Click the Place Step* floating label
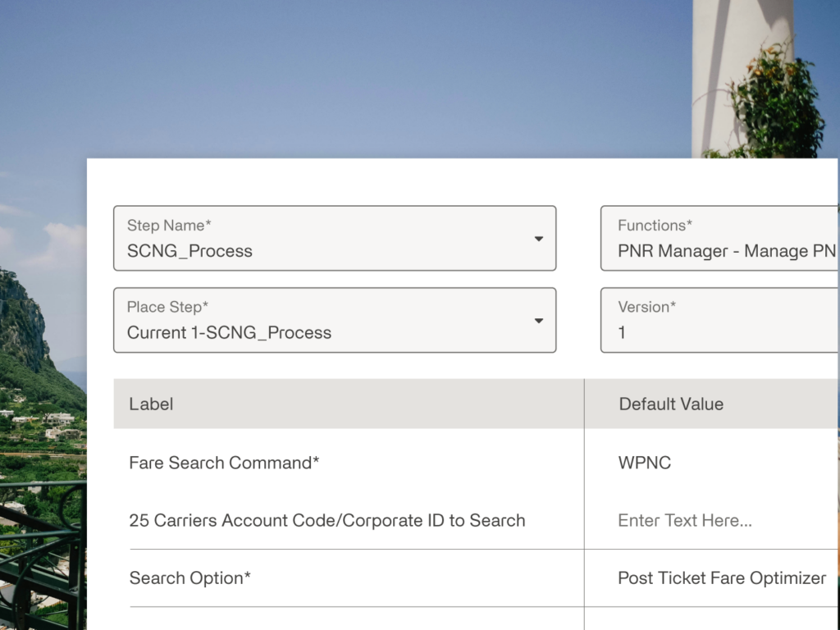840x630 pixels. click(x=167, y=307)
